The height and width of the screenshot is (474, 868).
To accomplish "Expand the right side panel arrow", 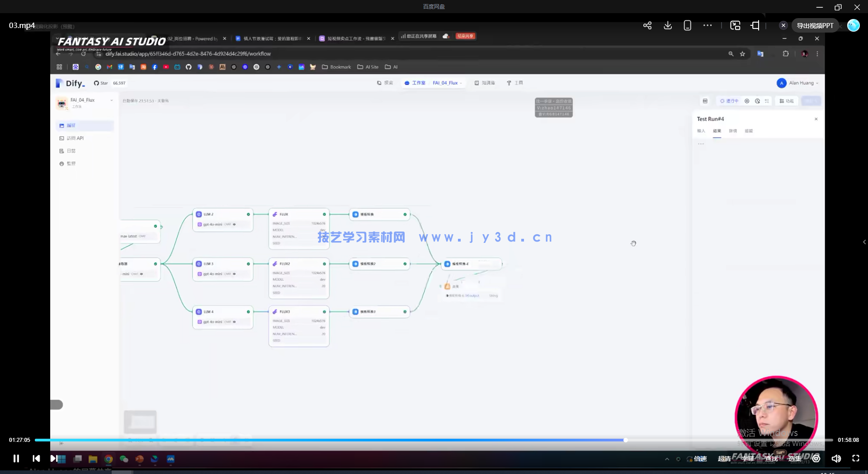I will [864, 242].
